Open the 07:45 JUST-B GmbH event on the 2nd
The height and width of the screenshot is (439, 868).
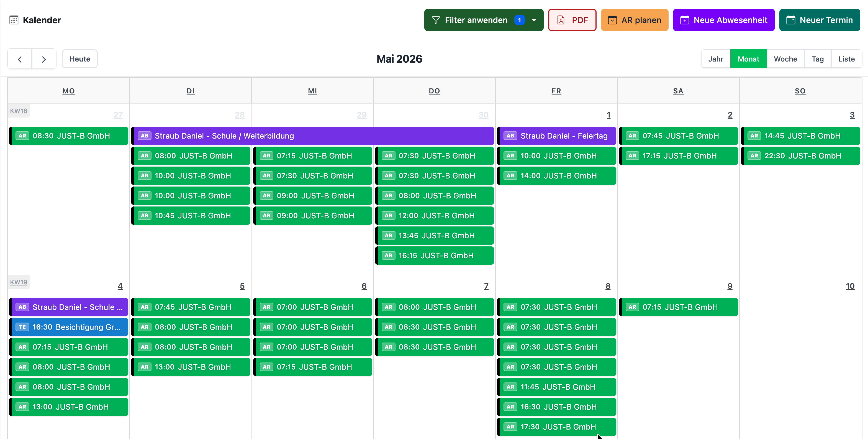point(678,136)
